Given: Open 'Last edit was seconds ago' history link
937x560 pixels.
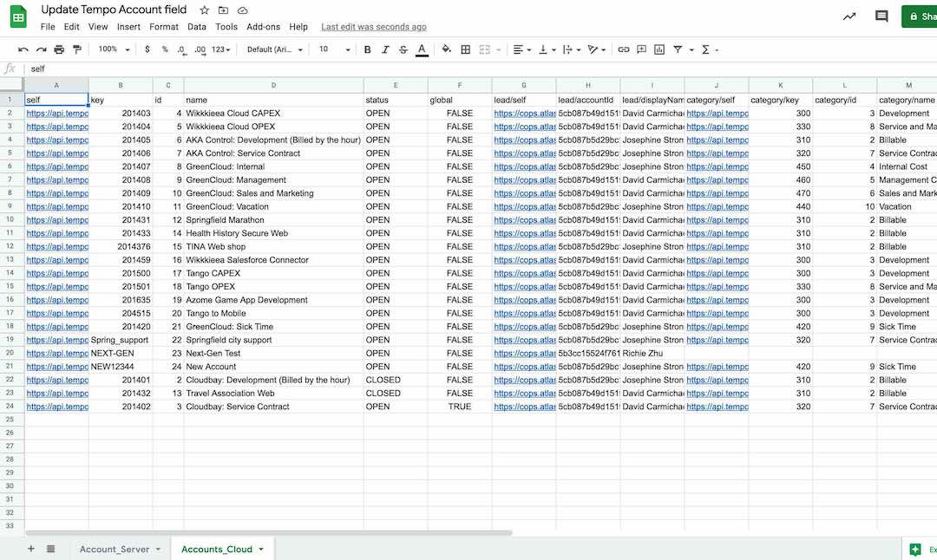Looking at the screenshot, I should coord(373,26).
